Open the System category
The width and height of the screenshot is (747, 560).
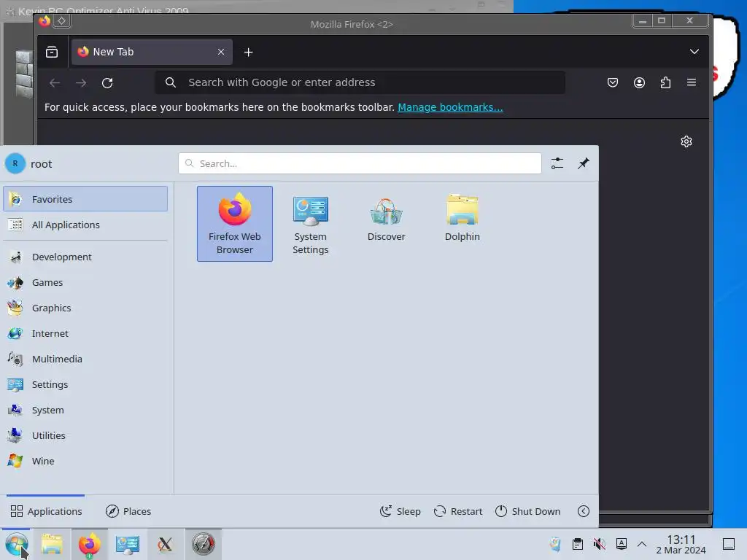pyautogui.click(x=85, y=410)
